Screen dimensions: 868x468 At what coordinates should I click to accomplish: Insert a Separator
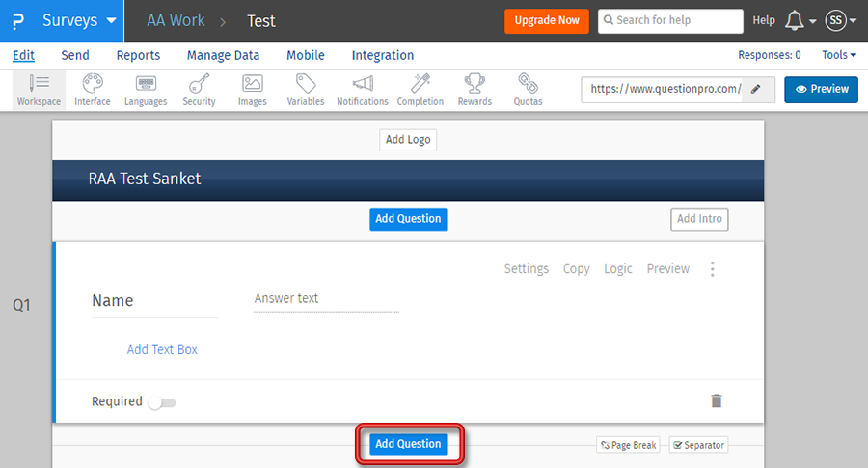click(x=698, y=445)
